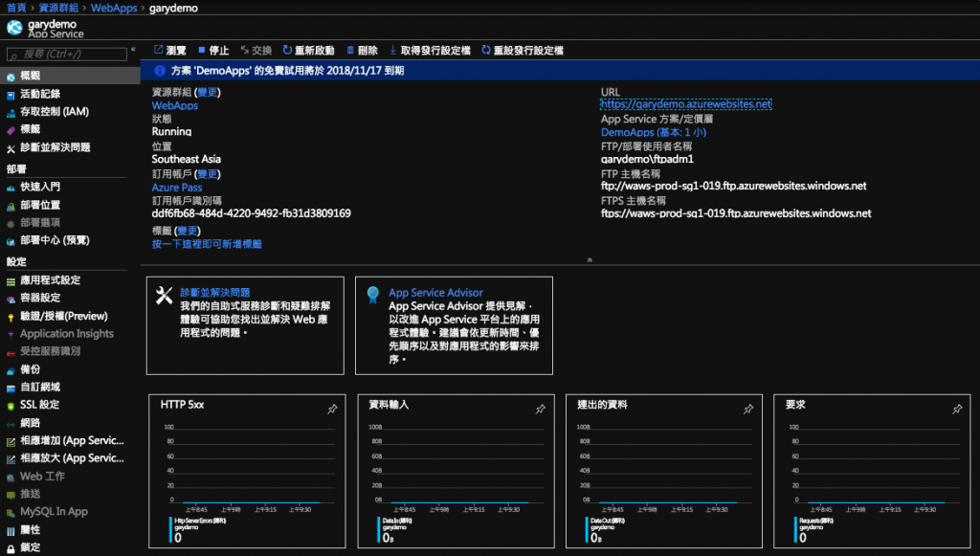Screen dimensions: 980x556
Task: Pin the HTTP 5xx chart
Action: (x=332, y=410)
